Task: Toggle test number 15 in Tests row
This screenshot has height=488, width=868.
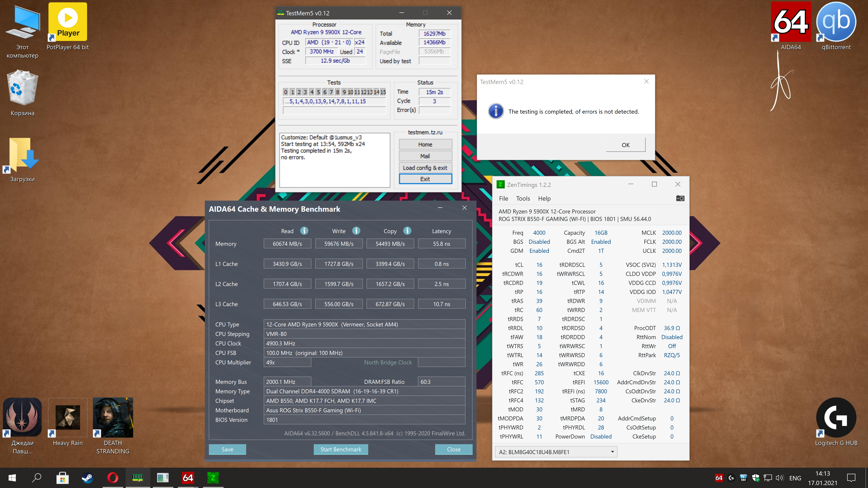Action: pyautogui.click(x=383, y=92)
